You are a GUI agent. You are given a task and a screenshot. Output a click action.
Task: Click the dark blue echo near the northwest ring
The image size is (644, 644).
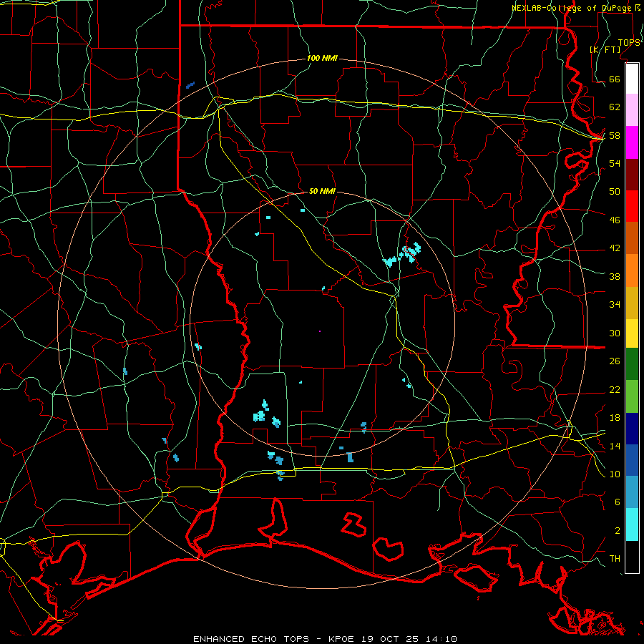(190, 85)
